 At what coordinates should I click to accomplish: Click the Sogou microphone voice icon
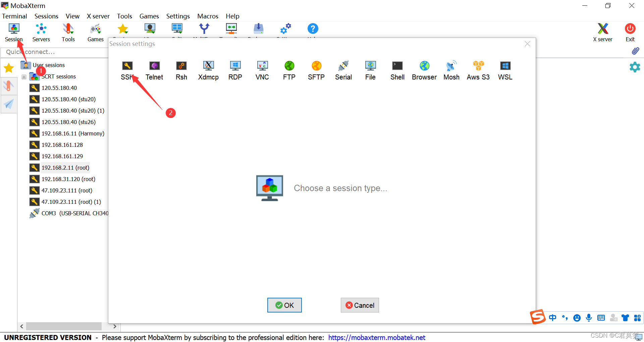click(589, 318)
